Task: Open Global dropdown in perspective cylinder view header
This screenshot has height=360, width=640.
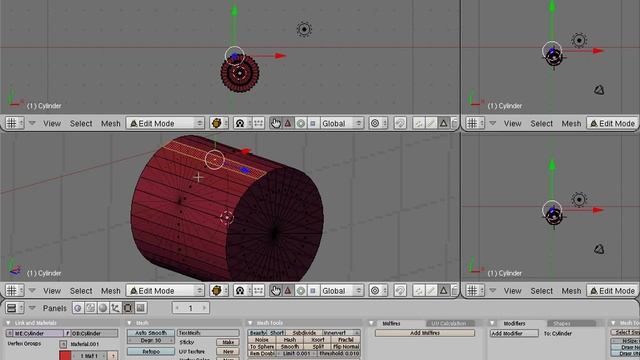Action: pos(342,290)
